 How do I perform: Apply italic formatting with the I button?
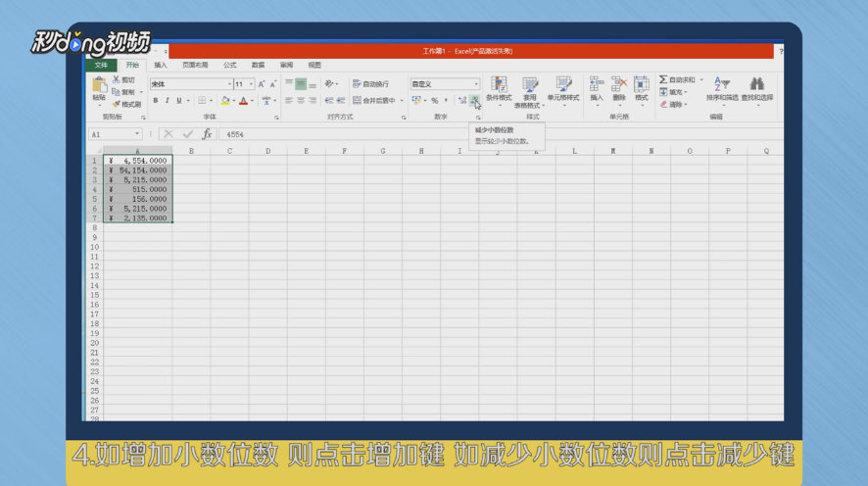(168, 101)
